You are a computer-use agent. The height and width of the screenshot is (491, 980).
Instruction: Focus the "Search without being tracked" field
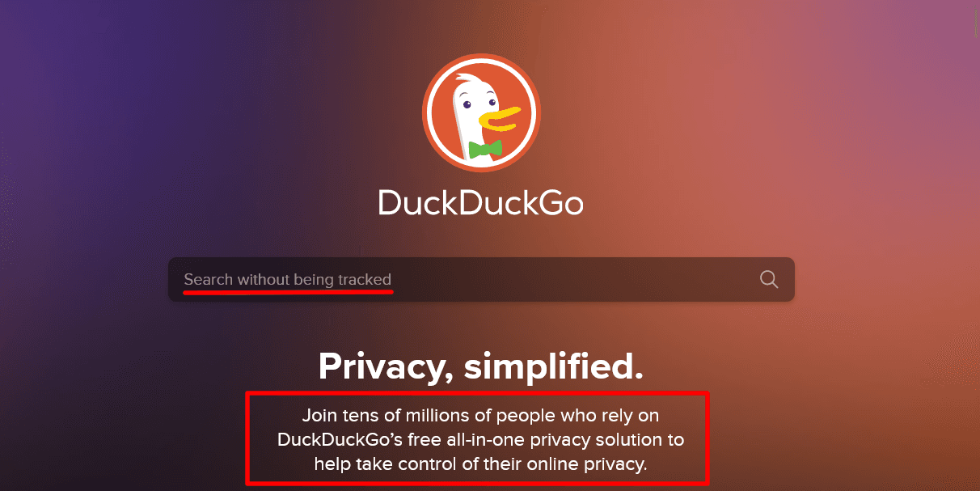click(x=481, y=279)
